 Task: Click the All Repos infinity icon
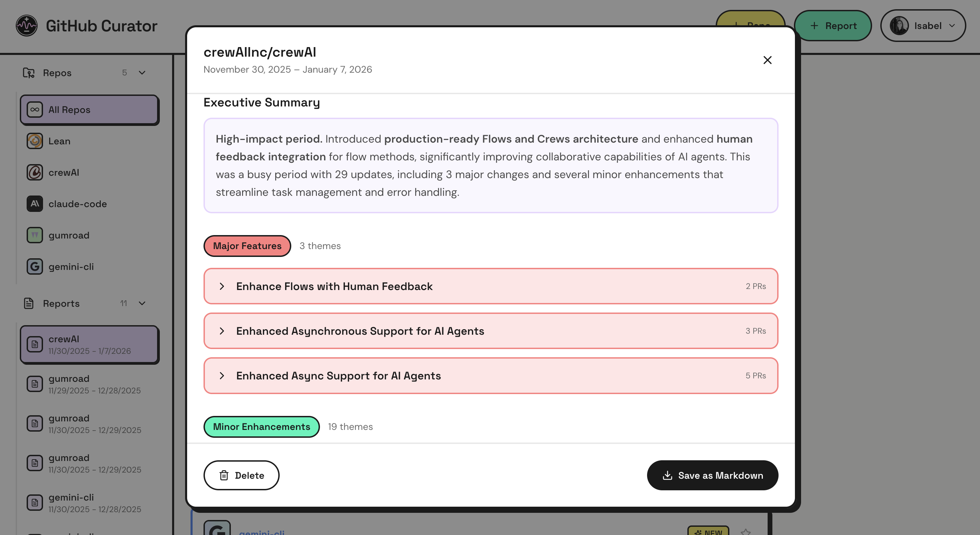pyautogui.click(x=34, y=110)
